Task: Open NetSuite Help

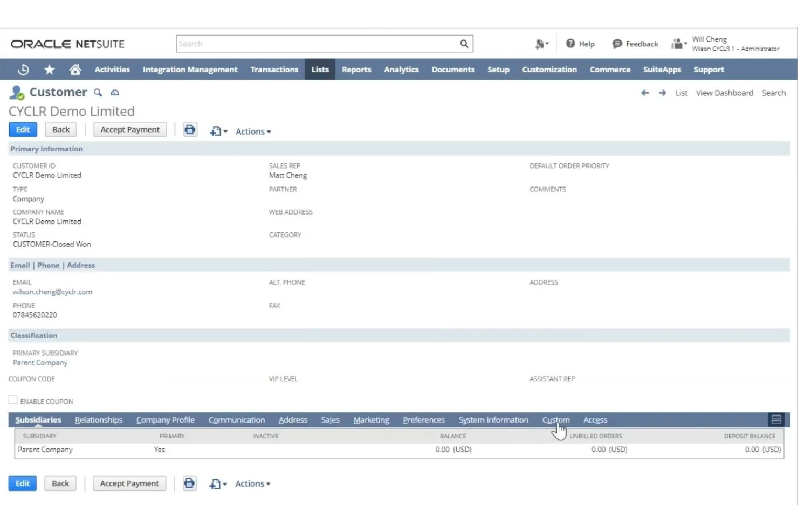Action: click(580, 44)
